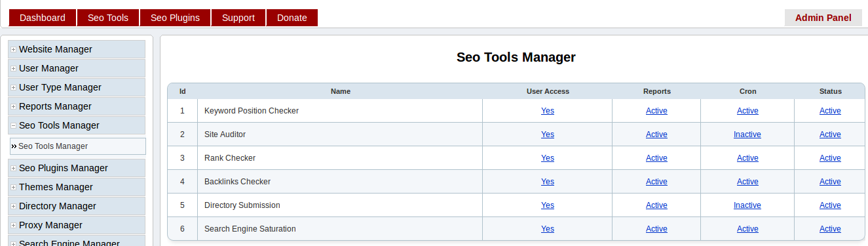Open Website Manager section label
Image resolution: width=868 pixels, height=246 pixels.
[56, 49]
